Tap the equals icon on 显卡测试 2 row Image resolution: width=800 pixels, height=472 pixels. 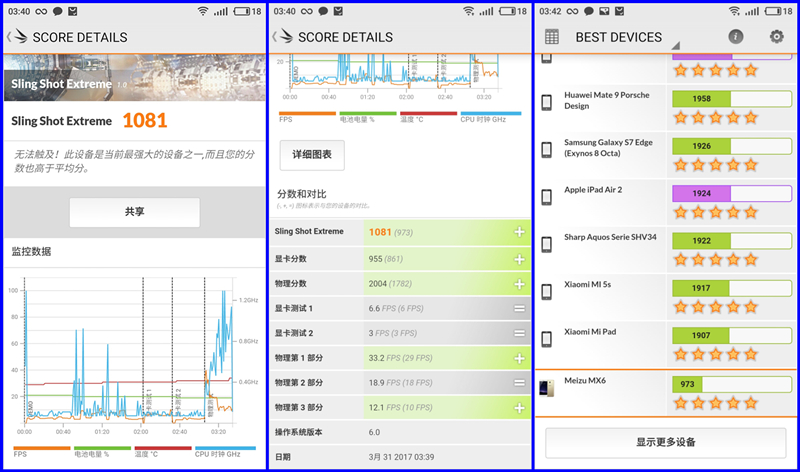point(519,333)
